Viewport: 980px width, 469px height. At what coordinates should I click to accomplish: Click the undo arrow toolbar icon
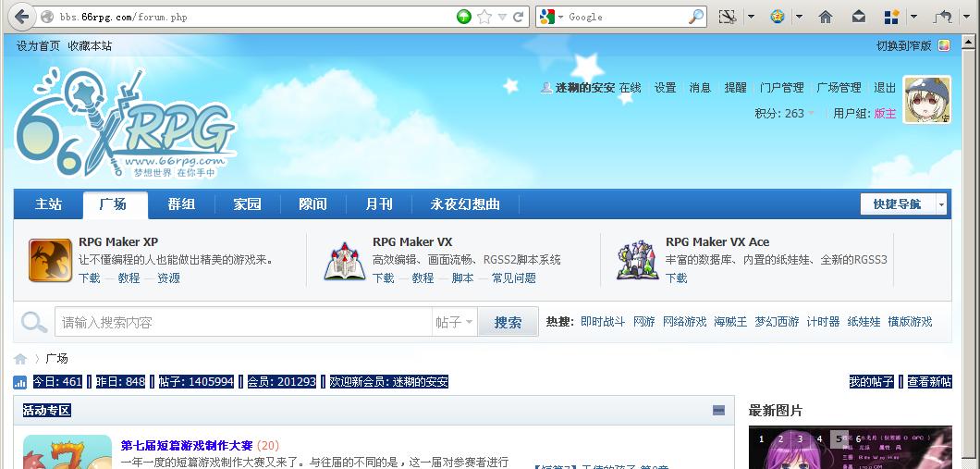(942, 17)
